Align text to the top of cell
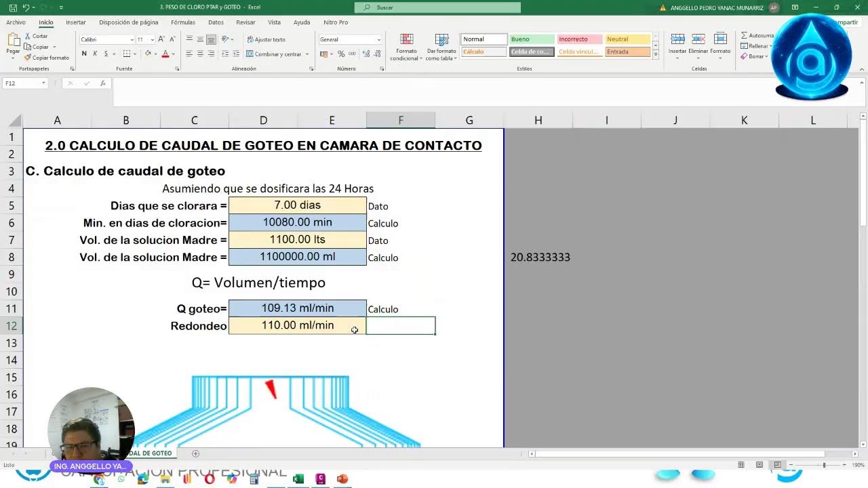 [x=189, y=39]
